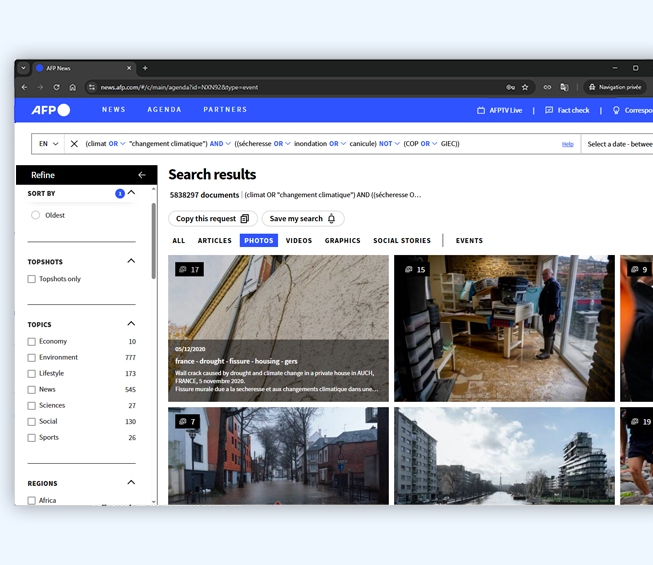
Task: Collapse the Topics filter section
Action: click(x=131, y=324)
